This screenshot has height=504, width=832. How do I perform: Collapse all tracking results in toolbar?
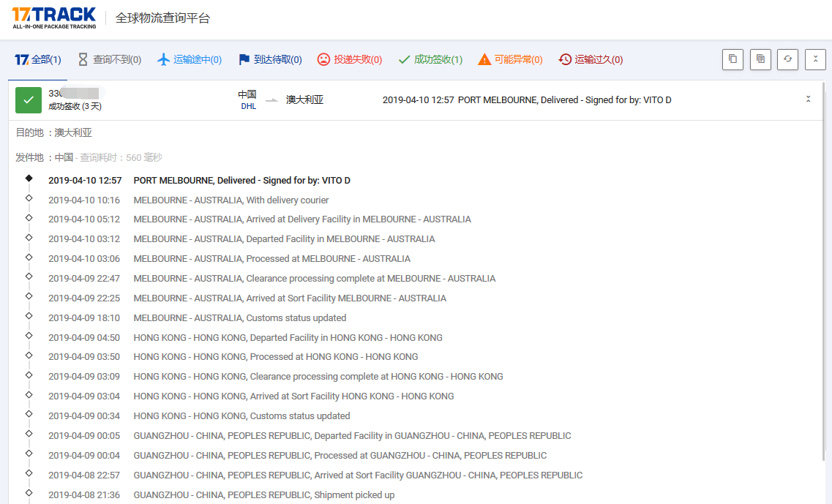tap(815, 59)
